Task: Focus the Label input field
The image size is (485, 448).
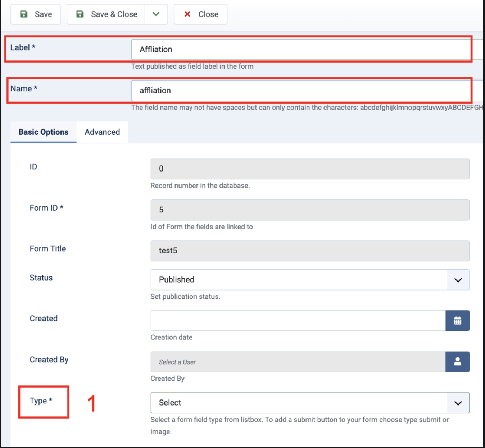Action: 307,50
